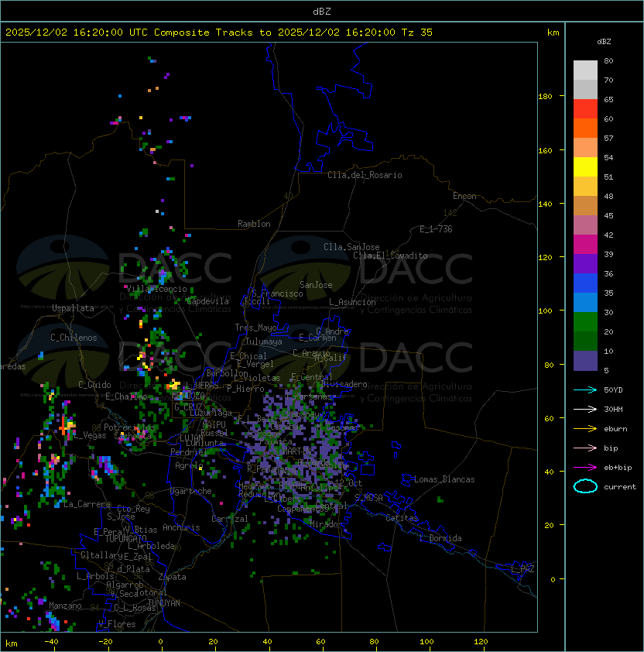
Task: Click the 'Lomas_Blancas' map label
Action: pos(444,479)
